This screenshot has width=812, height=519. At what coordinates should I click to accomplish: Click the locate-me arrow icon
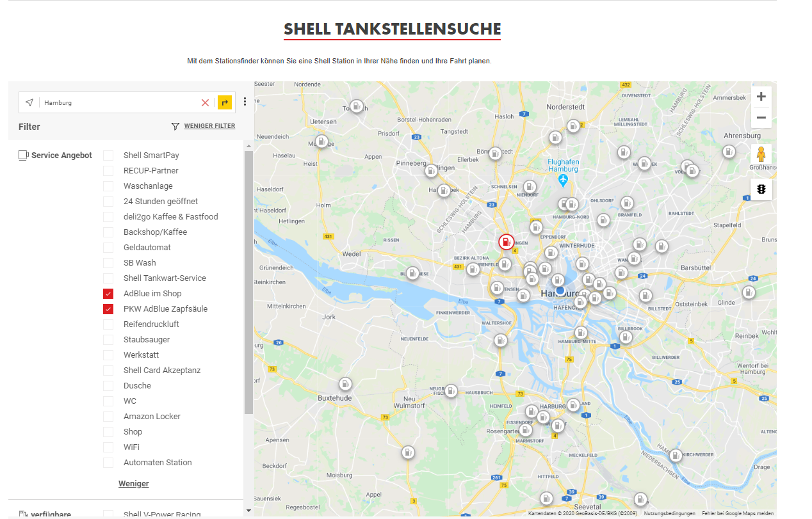click(x=29, y=102)
